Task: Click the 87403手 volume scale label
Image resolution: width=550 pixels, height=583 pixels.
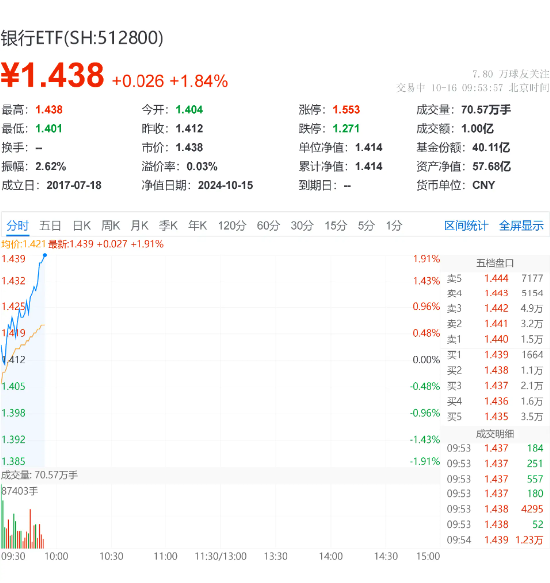Action: tap(20, 492)
